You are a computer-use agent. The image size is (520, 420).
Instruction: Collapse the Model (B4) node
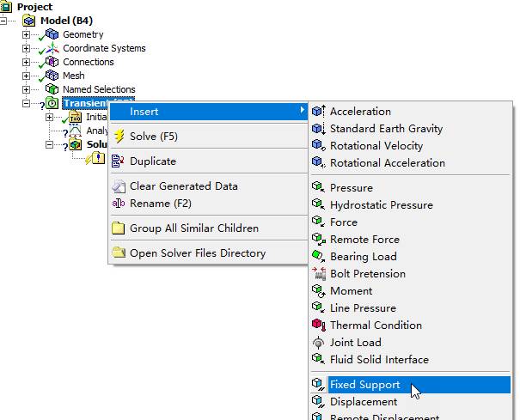pos(12,21)
